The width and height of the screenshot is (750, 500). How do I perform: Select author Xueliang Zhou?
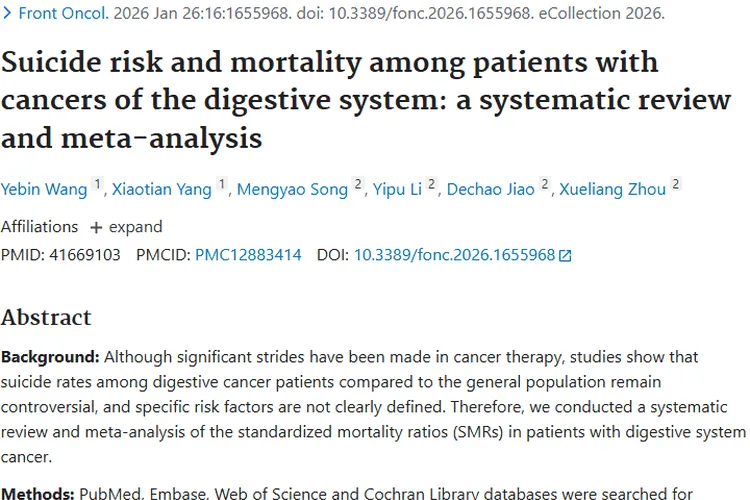[x=612, y=189]
